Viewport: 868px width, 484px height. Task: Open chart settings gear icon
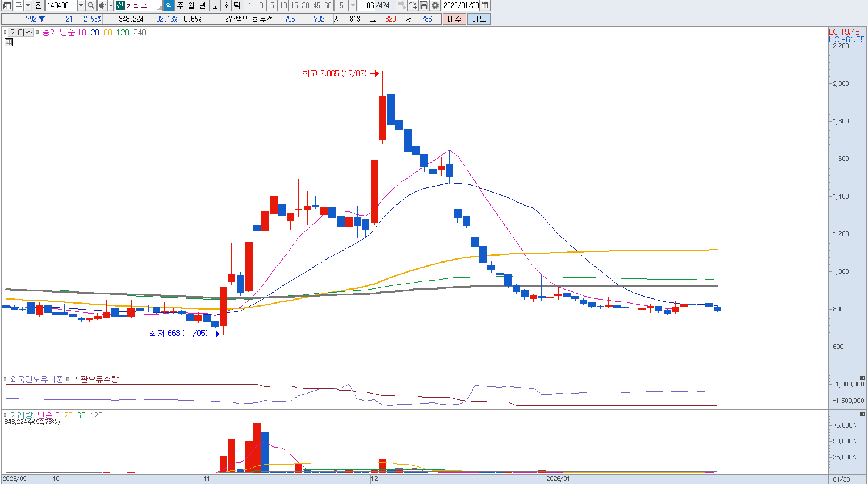point(435,5)
